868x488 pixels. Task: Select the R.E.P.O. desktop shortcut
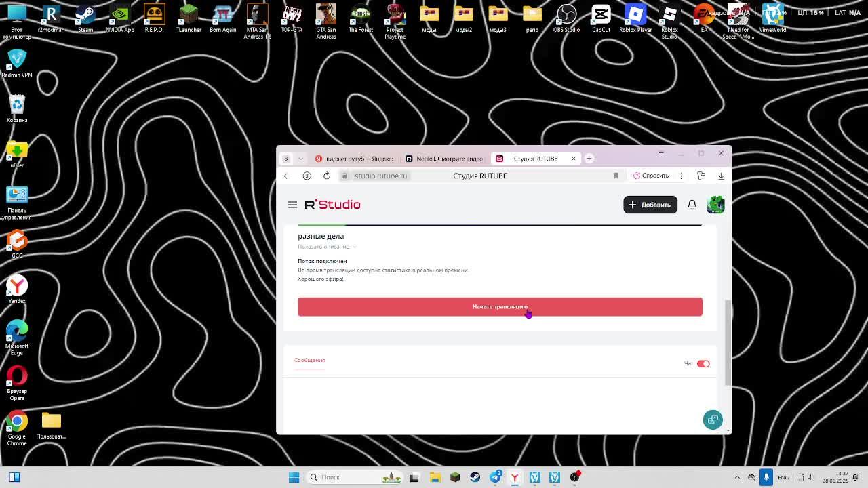point(154,18)
